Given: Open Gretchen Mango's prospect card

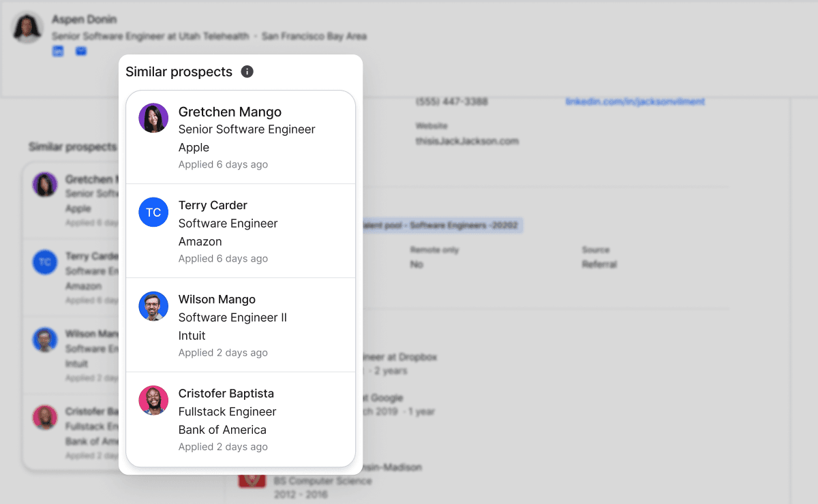Looking at the screenshot, I should (x=241, y=136).
